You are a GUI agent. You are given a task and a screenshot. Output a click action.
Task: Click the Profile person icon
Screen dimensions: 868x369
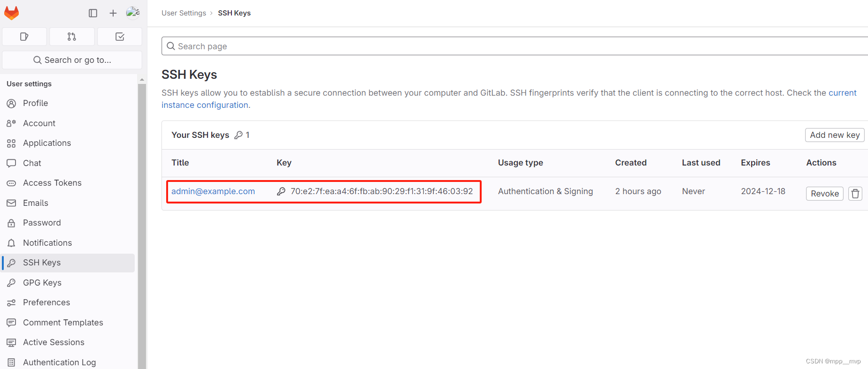[11, 104]
